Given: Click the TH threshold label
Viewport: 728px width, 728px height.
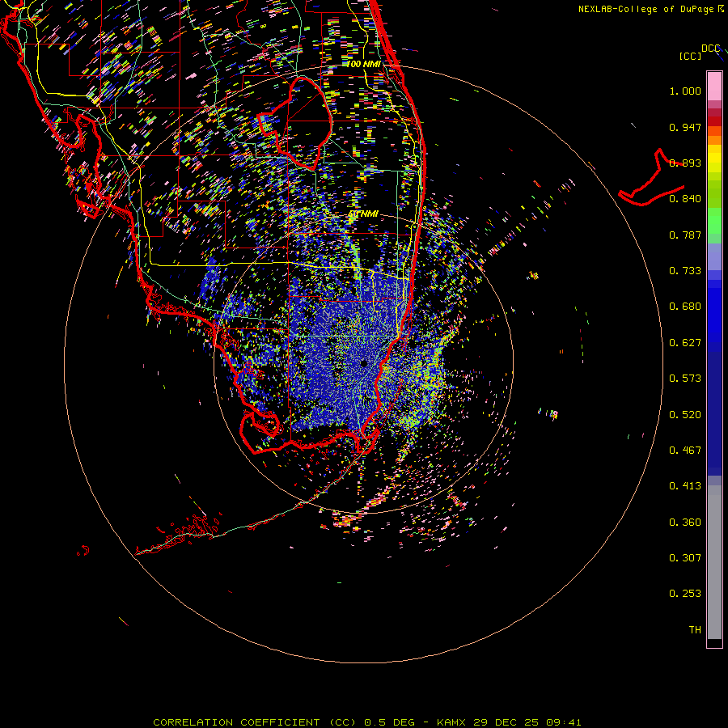Looking at the screenshot, I should pyautogui.click(x=695, y=630).
